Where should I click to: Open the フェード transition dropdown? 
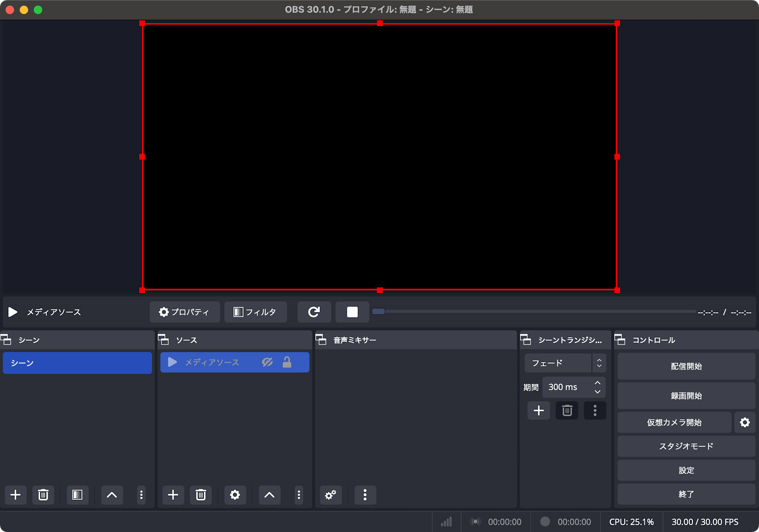[x=565, y=363]
